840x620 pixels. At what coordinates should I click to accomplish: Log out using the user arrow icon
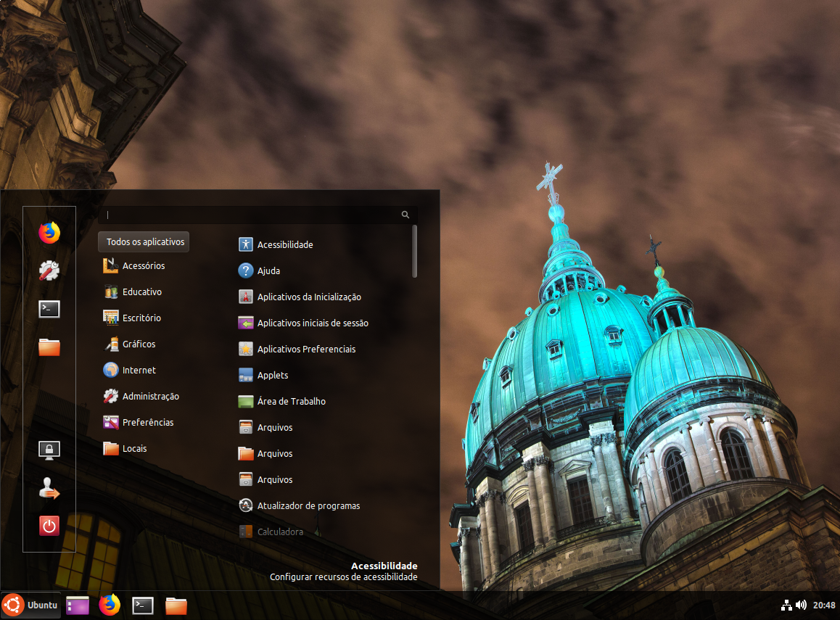point(49,488)
